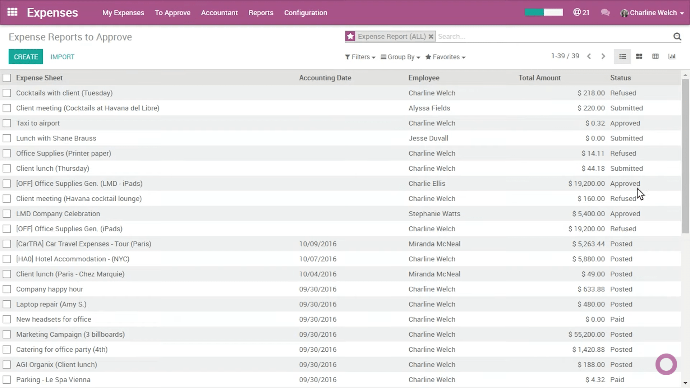Open the Favorites dropdown
Screen dimensions: 690x388
(445, 57)
